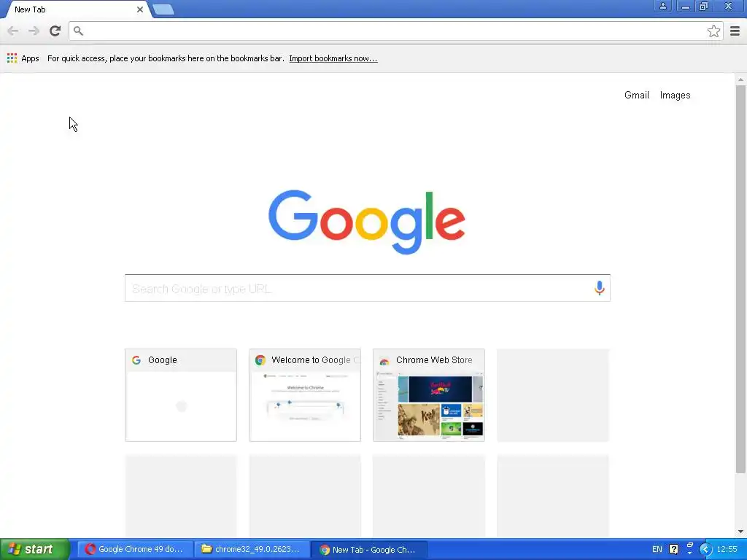Switch to chrome32_49.0.2623 folder taskbar window
Image resolution: width=747 pixels, height=560 pixels.
pyautogui.click(x=252, y=549)
